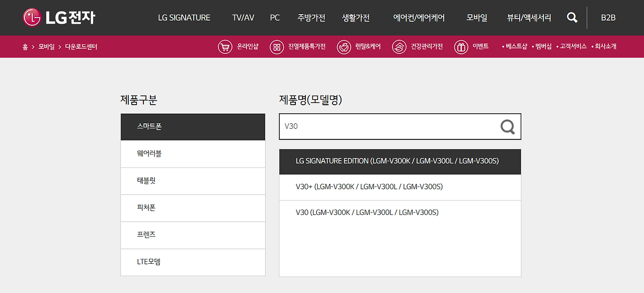Click the 모바일 breadcrumb link
644x293 pixels.
(x=46, y=47)
